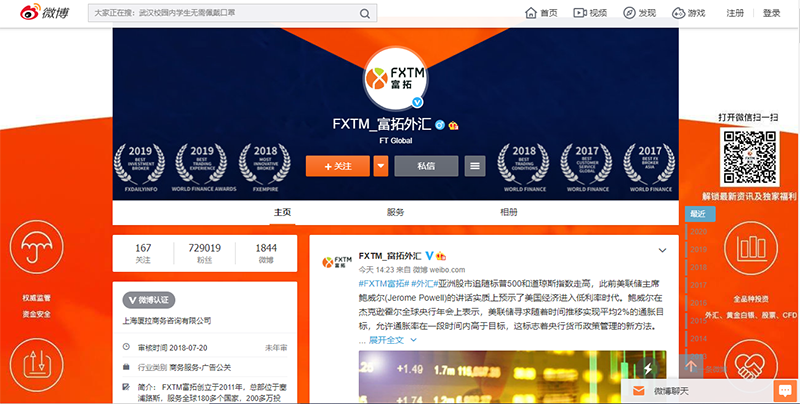800x404 pixels.
Task: Open the 视频 video section
Action: 590,13
